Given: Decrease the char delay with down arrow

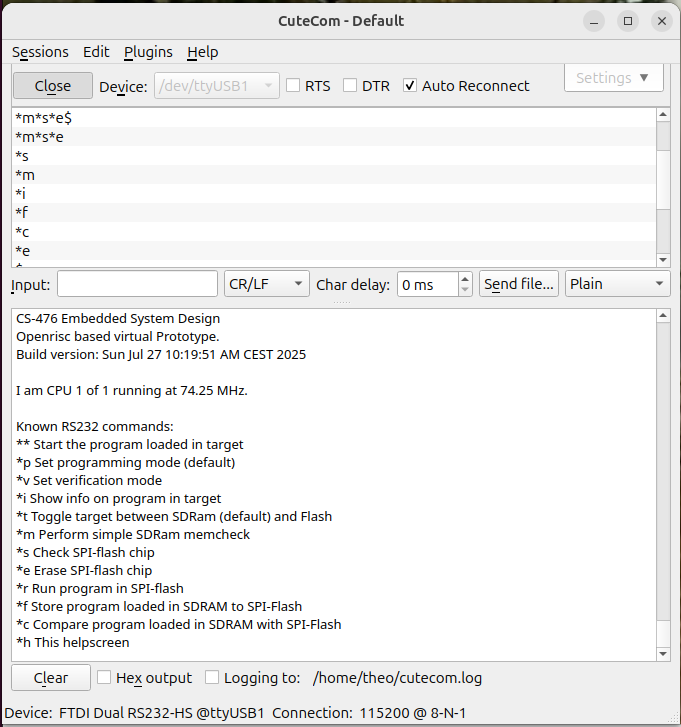Looking at the screenshot, I should 464,290.
